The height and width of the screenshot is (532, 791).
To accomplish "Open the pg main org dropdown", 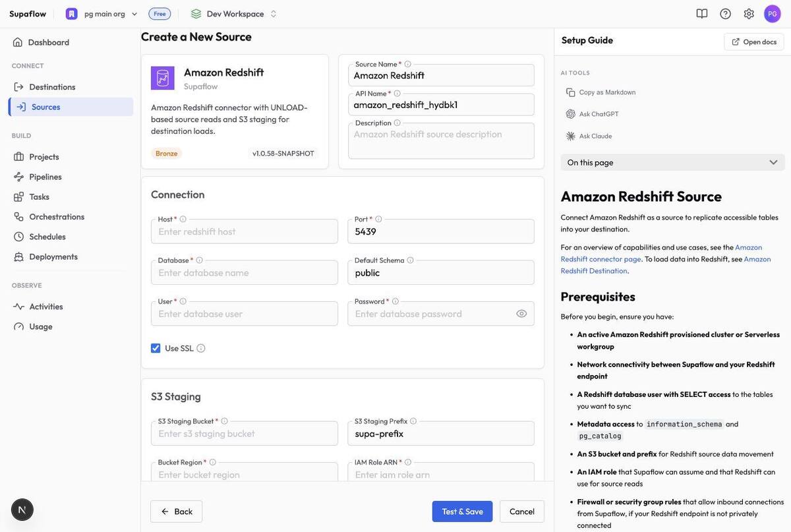I will (102, 14).
